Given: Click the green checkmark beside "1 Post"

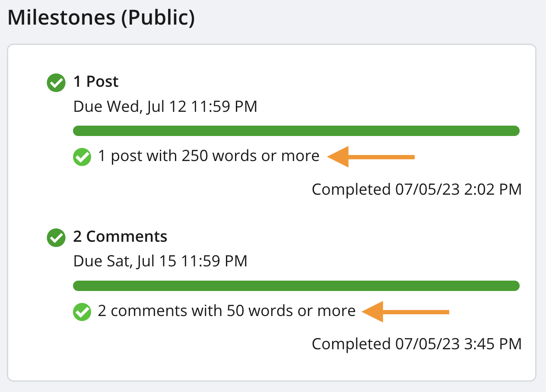Looking at the screenshot, I should click(56, 82).
